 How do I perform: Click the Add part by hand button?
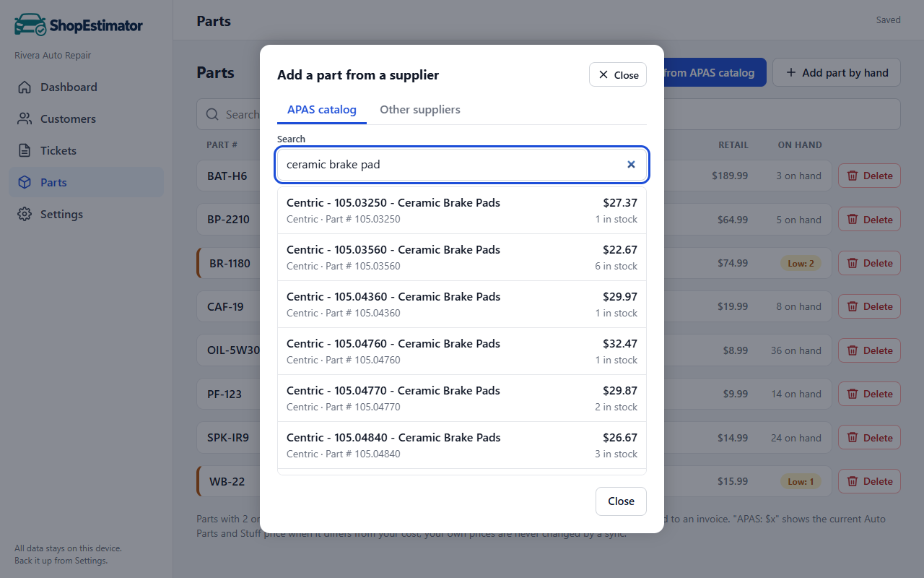837,73
